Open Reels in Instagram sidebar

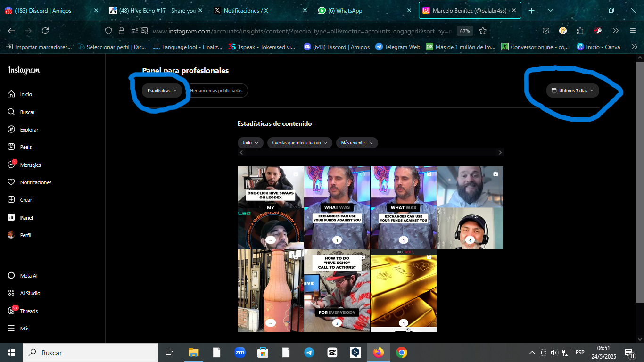[20, 147]
